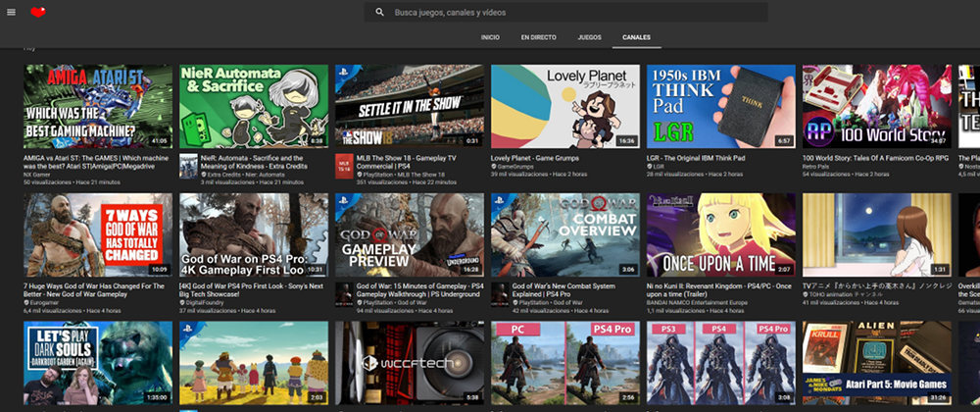Play the Lovely Planet Game Grumps thumbnail
The image size is (980, 412).
click(x=565, y=106)
